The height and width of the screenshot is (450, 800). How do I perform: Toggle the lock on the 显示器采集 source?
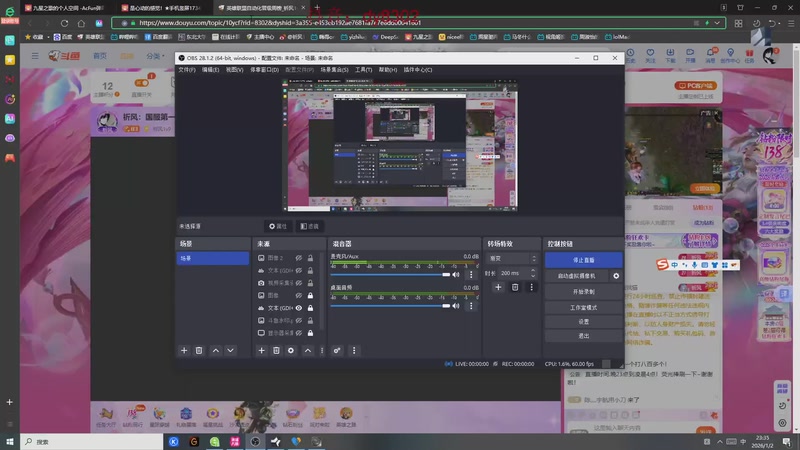pos(310,333)
